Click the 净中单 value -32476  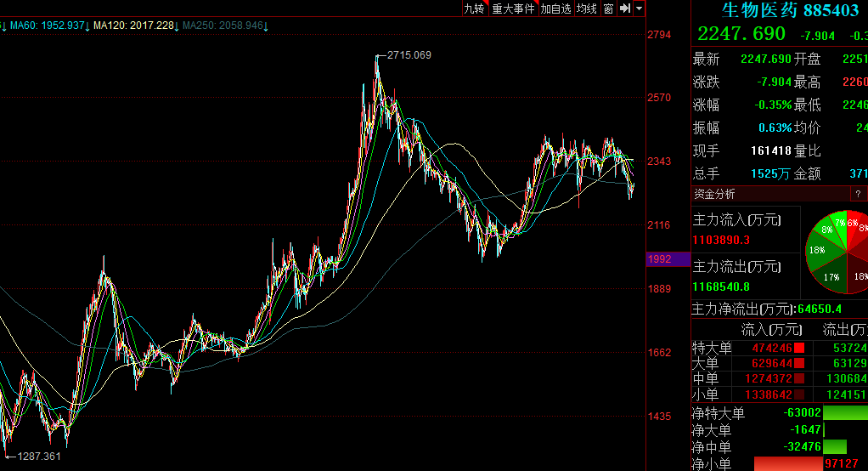tap(802, 446)
